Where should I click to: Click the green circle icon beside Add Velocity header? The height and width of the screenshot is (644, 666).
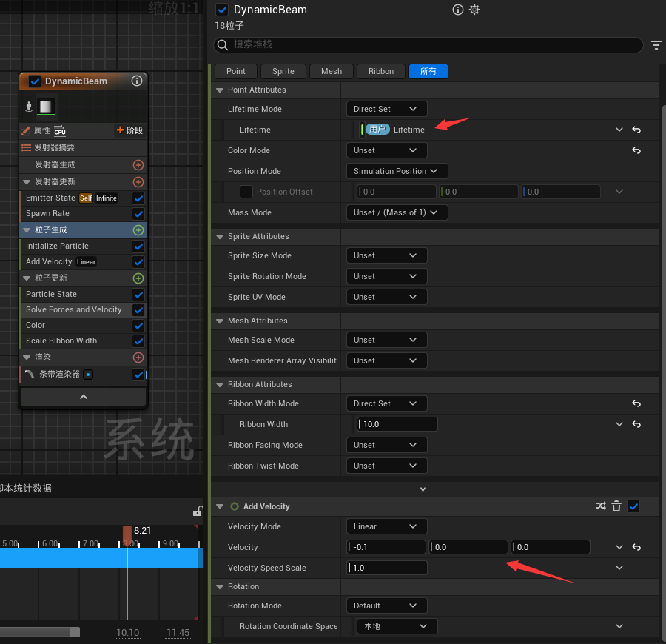pyautogui.click(x=235, y=506)
